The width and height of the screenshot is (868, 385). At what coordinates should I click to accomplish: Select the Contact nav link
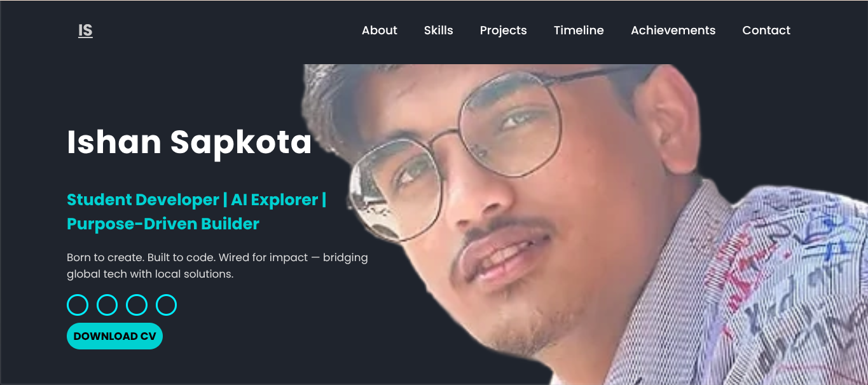pyautogui.click(x=766, y=30)
